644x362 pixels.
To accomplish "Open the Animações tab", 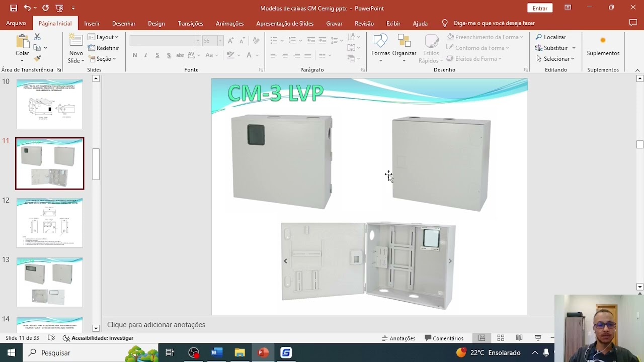I will [229, 24].
